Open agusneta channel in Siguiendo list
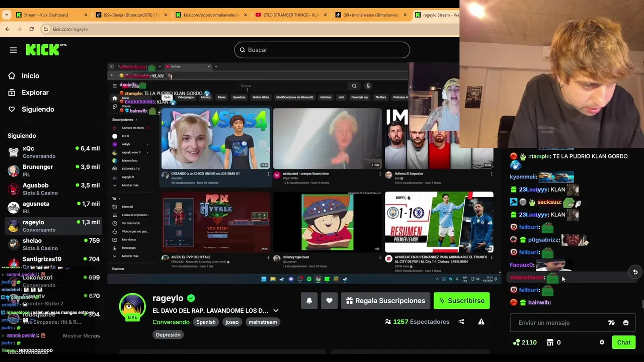 click(53, 207)
